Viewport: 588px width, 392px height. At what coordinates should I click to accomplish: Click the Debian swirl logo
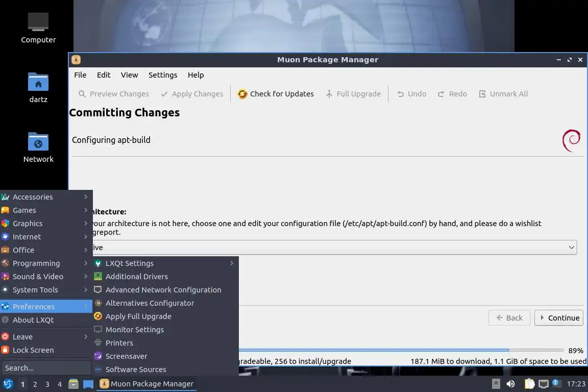tap(572, 141)
